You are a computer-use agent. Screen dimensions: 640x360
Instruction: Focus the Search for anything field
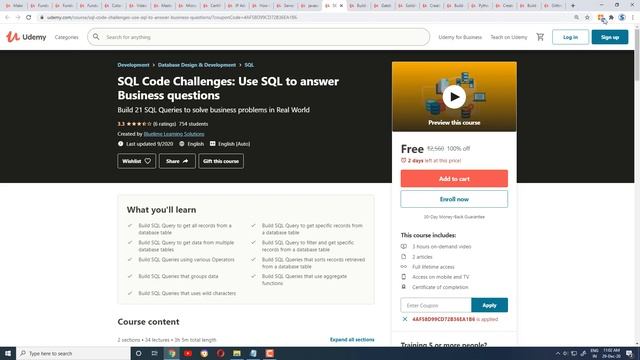(x=258, y=37)
